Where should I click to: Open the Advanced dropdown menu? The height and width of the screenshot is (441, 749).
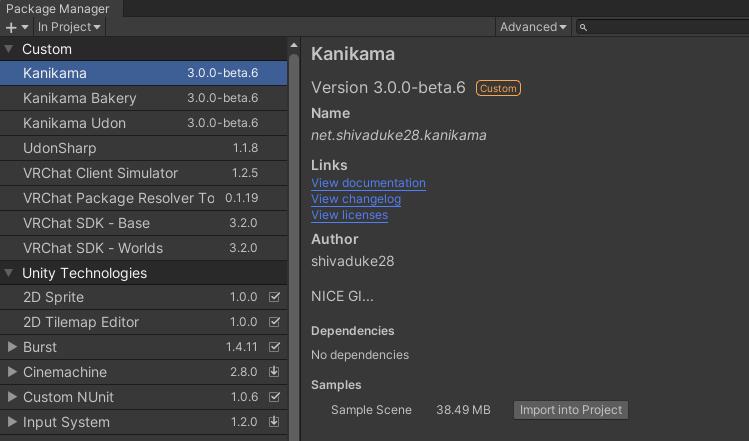click(533, 27)
